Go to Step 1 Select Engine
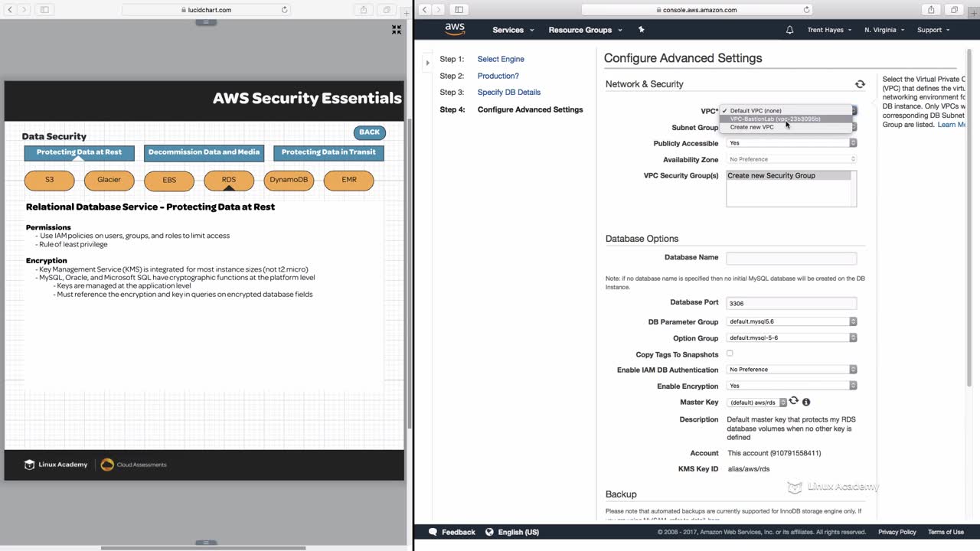980x551 pixels. (x=501, y=59)
